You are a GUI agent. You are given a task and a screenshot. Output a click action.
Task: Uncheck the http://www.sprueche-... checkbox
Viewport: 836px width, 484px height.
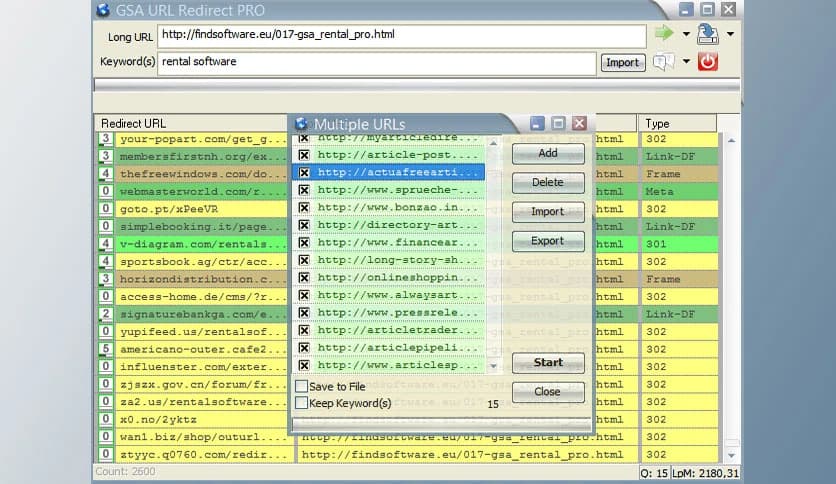304,190
